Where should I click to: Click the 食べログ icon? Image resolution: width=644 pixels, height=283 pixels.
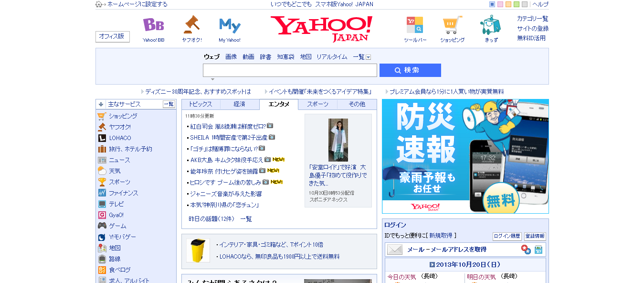pos(102,270)
